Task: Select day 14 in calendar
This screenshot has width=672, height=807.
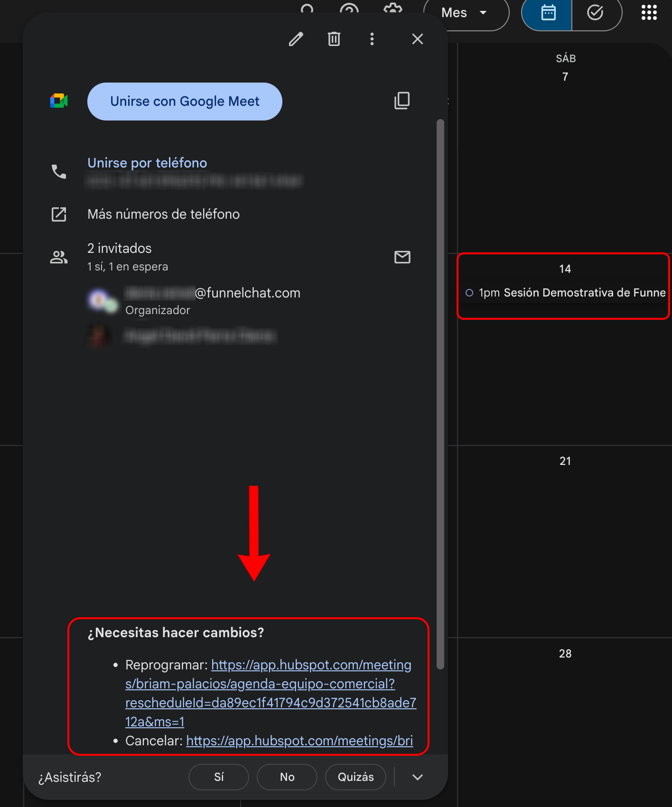Action: [565, 269]
